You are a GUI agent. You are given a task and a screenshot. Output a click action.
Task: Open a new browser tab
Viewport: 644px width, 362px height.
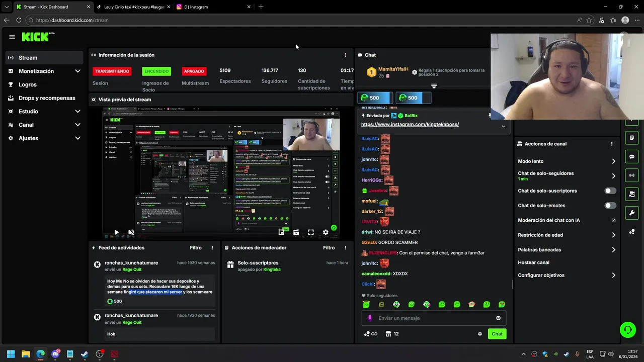(x=261, y=7)
